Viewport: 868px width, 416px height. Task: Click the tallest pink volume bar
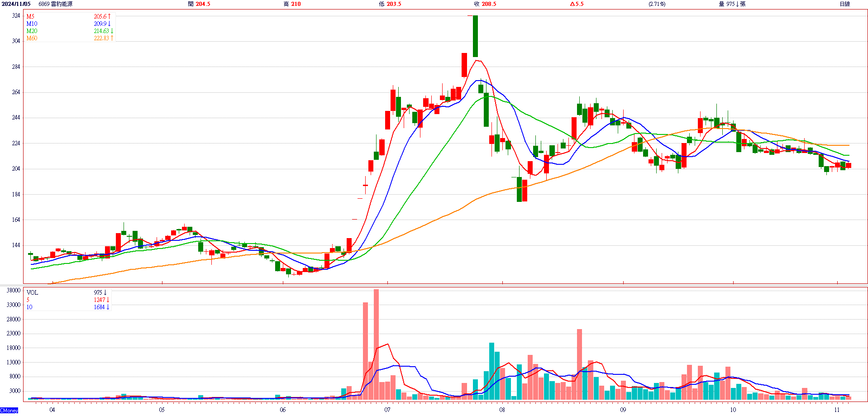coord(376,344)
